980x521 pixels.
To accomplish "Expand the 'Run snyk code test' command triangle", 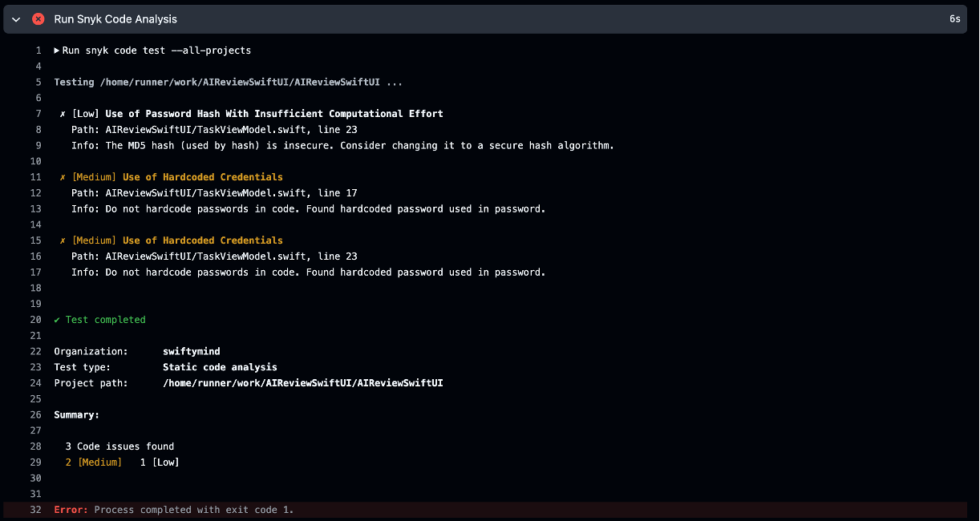I will [57, 50].
